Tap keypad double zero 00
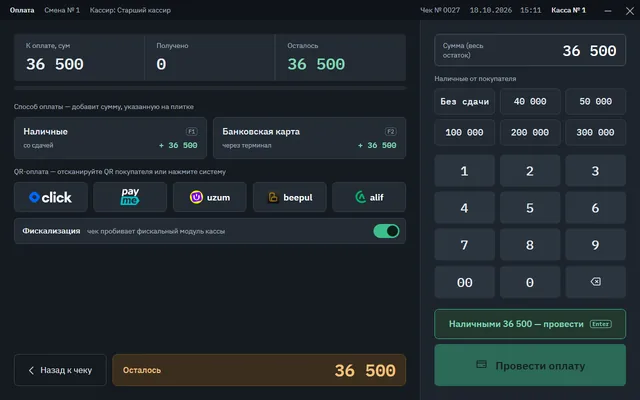 click(464, 282)
